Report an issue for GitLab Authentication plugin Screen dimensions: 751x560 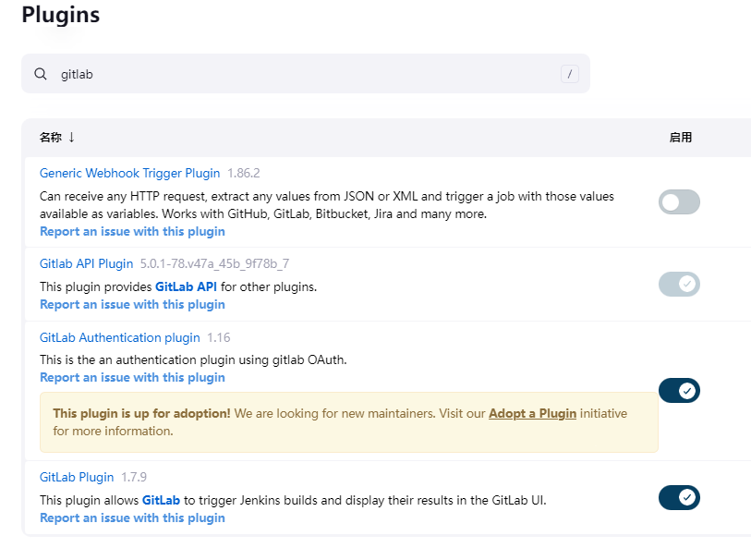pyautogui.click(x=132, y=377)
